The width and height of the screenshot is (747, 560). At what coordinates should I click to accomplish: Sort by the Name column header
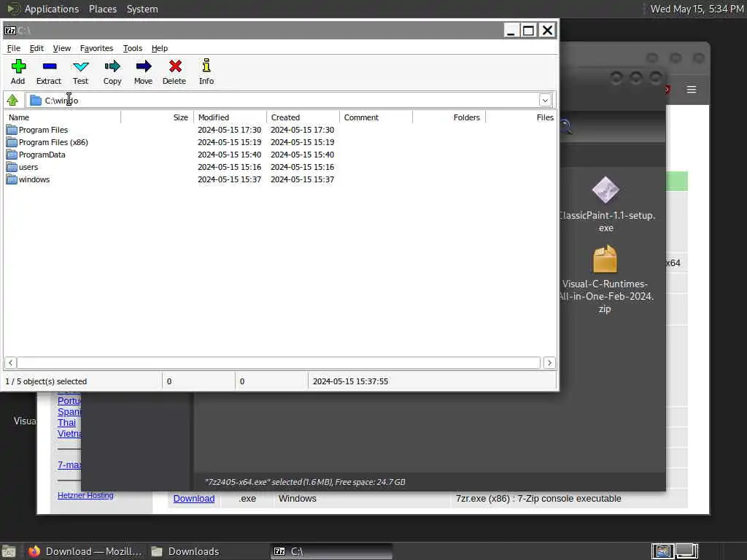pyautogui.click(x=63, y=117)
